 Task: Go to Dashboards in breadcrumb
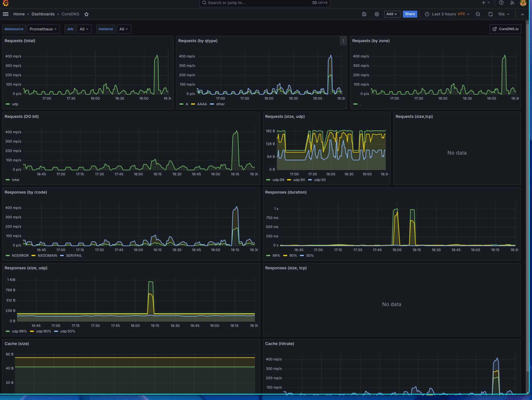[43, 14]
